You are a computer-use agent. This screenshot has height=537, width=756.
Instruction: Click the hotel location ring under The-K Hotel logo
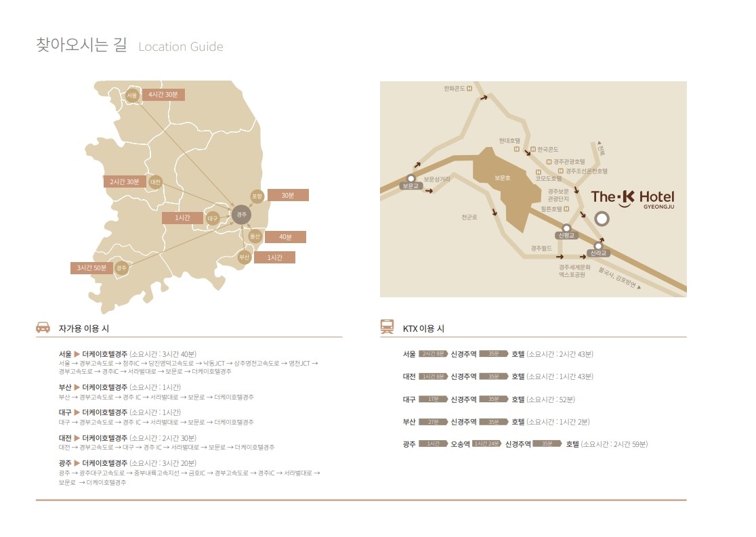[x=601, y=219]
